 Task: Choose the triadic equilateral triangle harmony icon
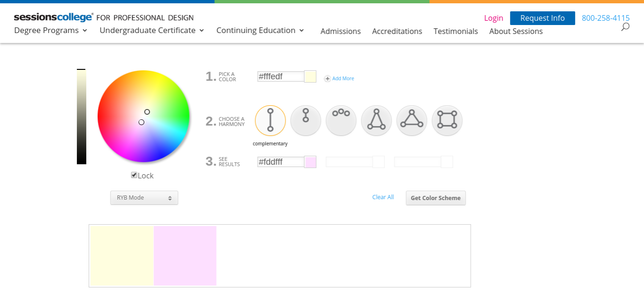pos(412,120)
